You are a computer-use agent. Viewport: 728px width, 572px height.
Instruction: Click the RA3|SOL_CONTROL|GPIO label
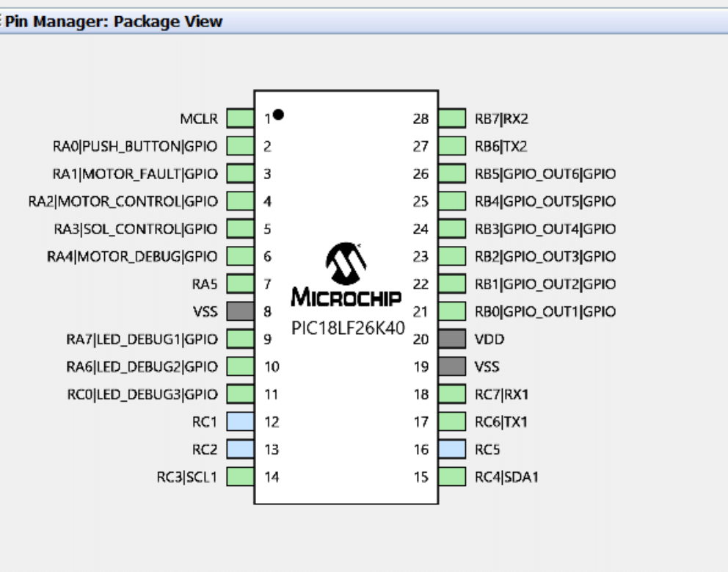(136, 229)
